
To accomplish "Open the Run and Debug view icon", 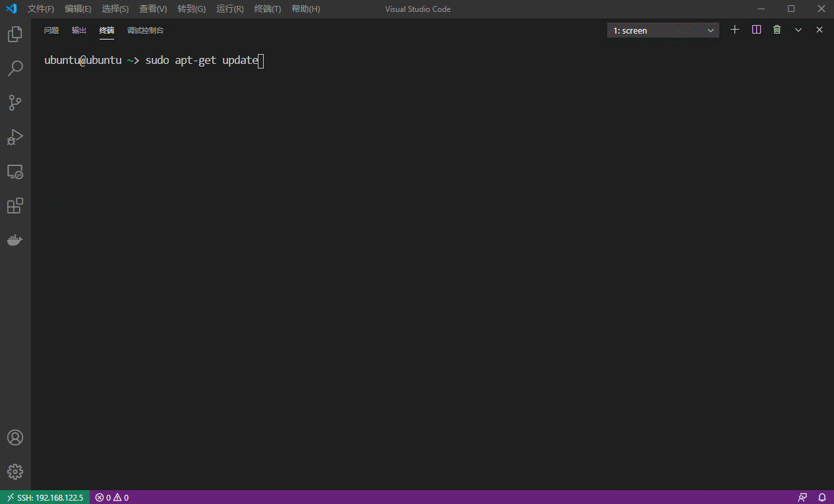I will pos(15,137).
